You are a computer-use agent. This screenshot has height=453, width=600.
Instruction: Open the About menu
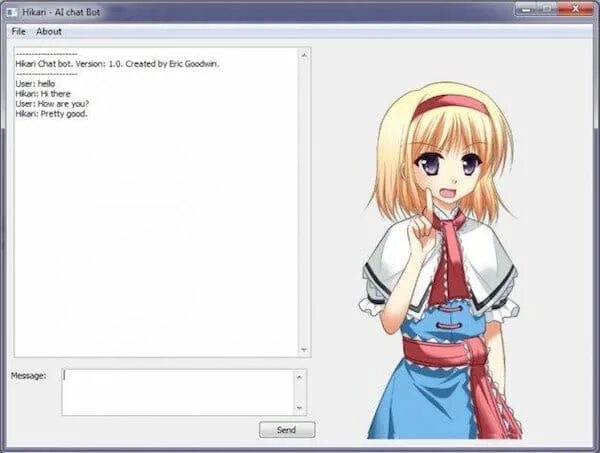[x=49, y=31]
